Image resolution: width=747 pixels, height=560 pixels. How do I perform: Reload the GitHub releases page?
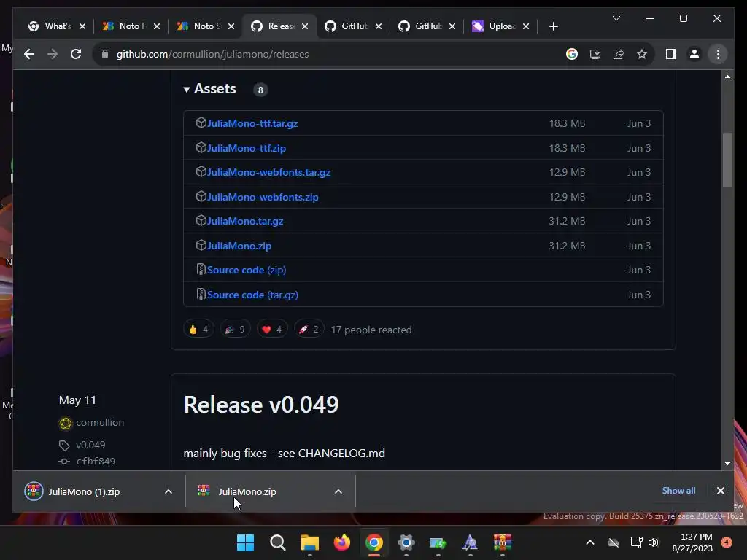point(76,54)
